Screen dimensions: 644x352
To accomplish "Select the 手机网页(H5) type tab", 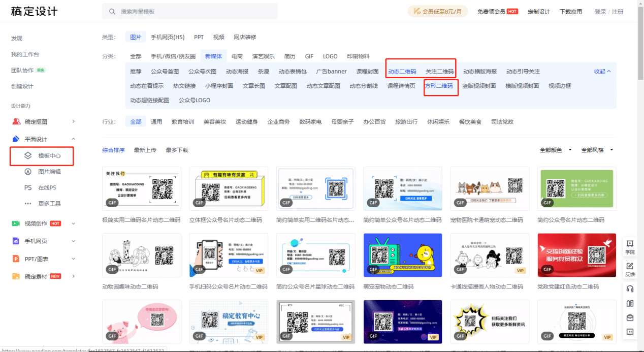I will coord(168,37).
